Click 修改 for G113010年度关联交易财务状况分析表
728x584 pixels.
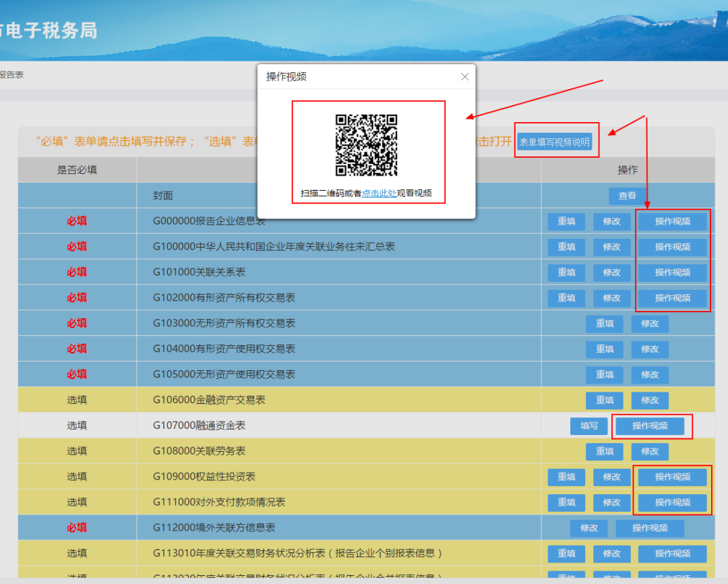point(611,554)
